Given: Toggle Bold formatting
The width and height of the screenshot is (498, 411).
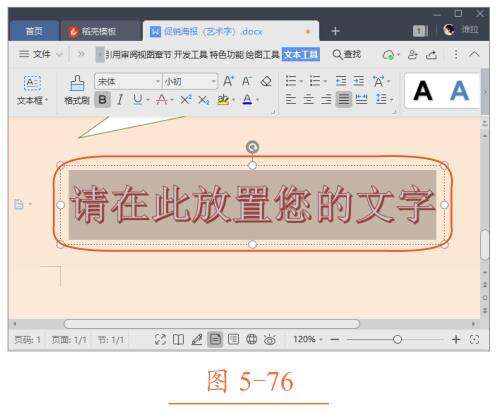Looking at the screenshot, I should pos(102,99).
